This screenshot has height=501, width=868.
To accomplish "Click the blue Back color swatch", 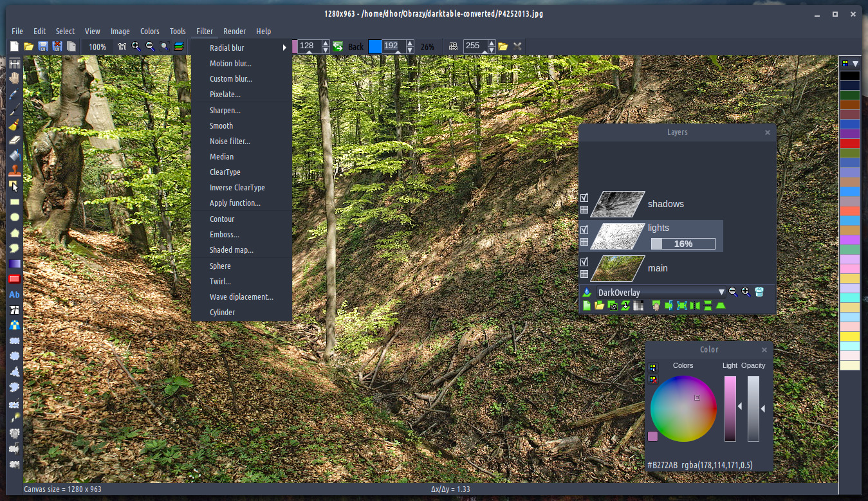I will click(x=374, y=46).
